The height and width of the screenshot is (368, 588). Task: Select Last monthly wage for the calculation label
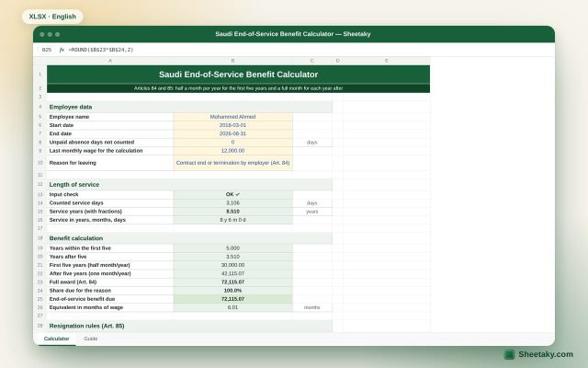coord(110,151)
